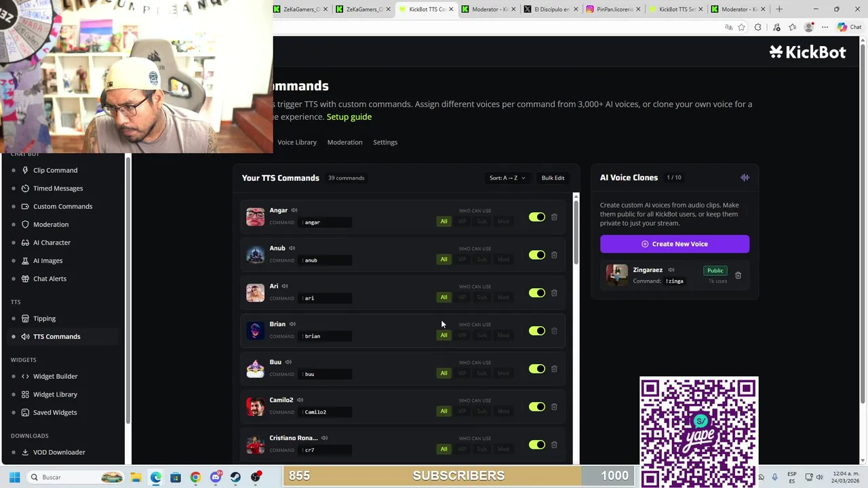Open File Explorer from the taskbar
This screenshot has width=868, height=488.
(136, 477)
